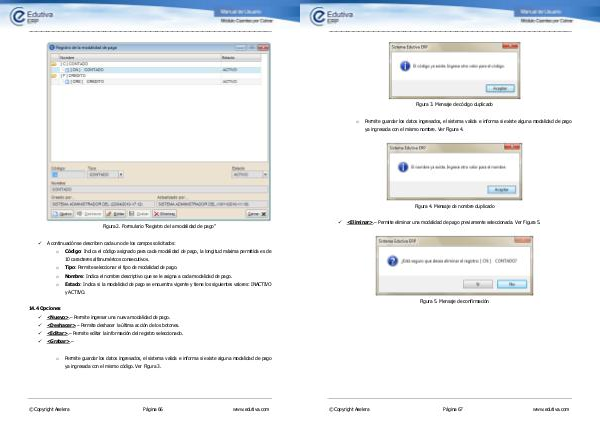Click the Cerrar button in the form

coord(255,214)
